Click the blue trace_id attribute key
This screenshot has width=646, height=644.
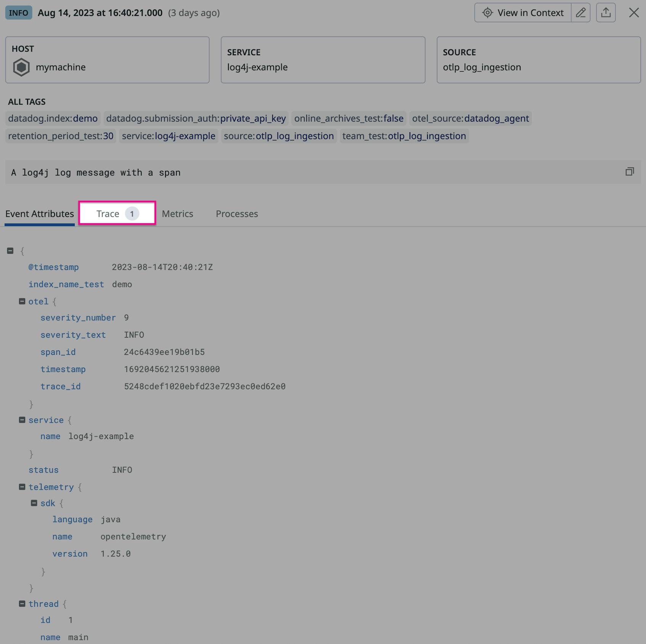tap(61, 386)
